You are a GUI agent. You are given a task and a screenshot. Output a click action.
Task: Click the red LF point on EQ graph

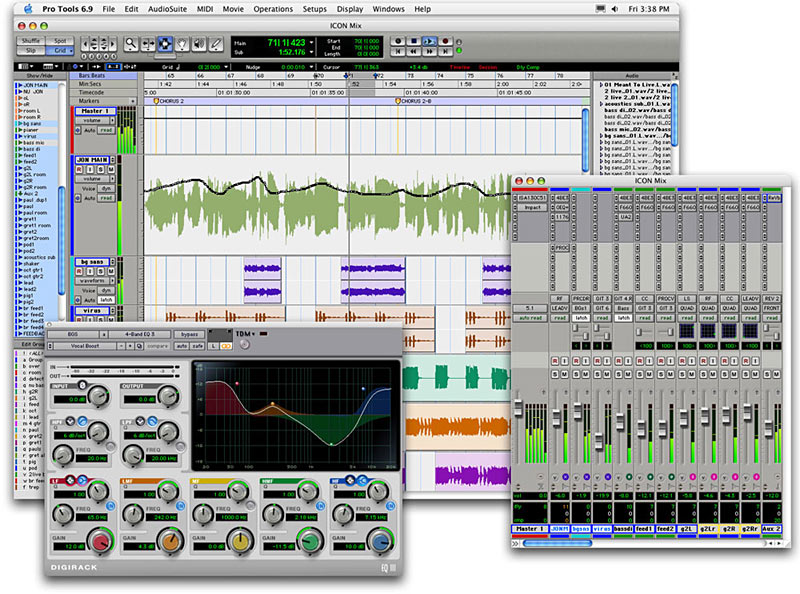click(237, 383)
